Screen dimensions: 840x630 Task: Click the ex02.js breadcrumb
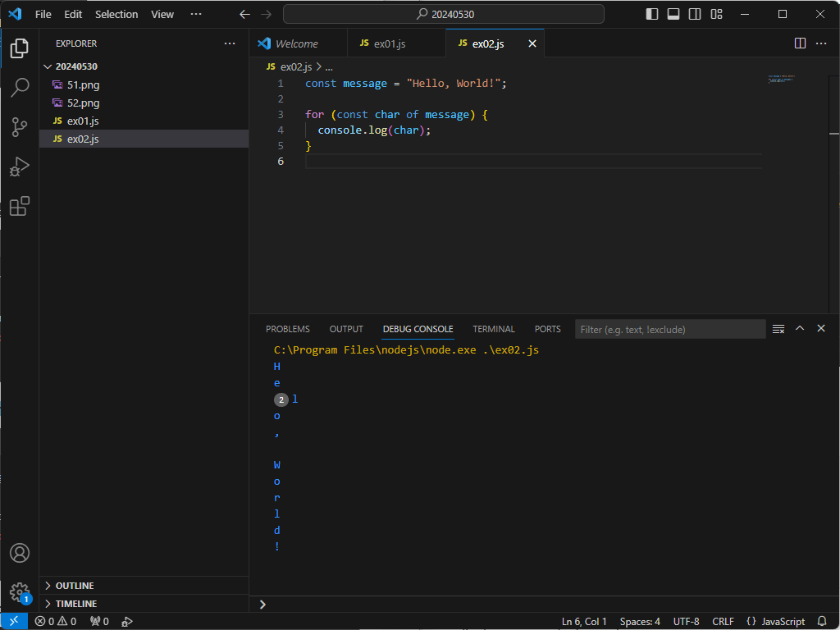(x=290, y=67)
